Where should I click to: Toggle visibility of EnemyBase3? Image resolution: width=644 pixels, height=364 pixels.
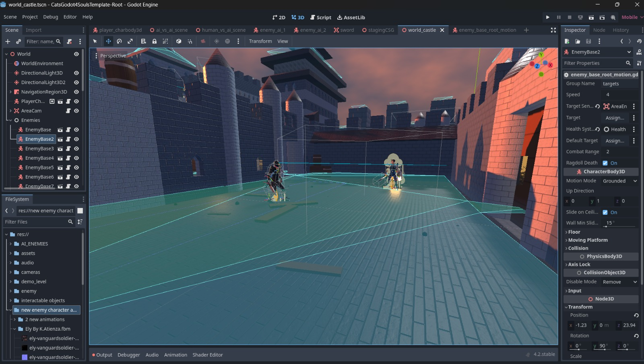(x=76, y=148)
